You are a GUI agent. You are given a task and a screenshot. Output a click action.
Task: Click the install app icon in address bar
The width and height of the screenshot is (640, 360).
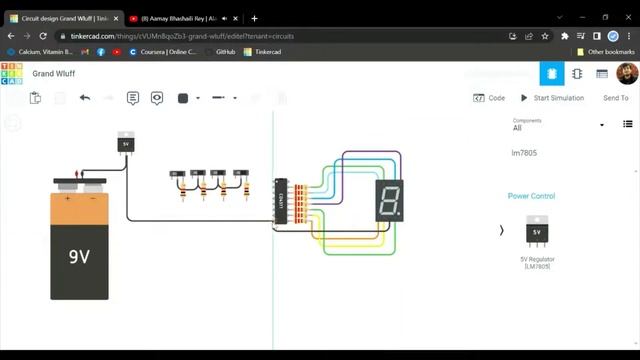tap(513, 36)
